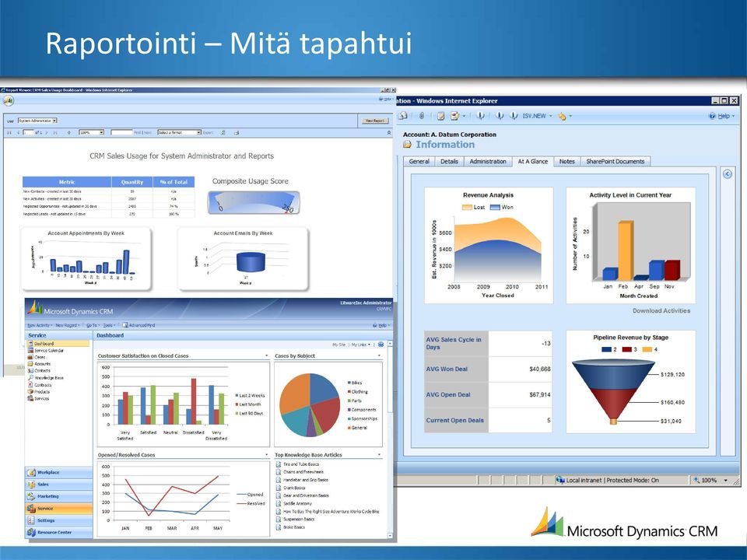Expand Top Knowledge Base Articles options arrow
Viewport: 747px width, 560px height.
(379, 455)
